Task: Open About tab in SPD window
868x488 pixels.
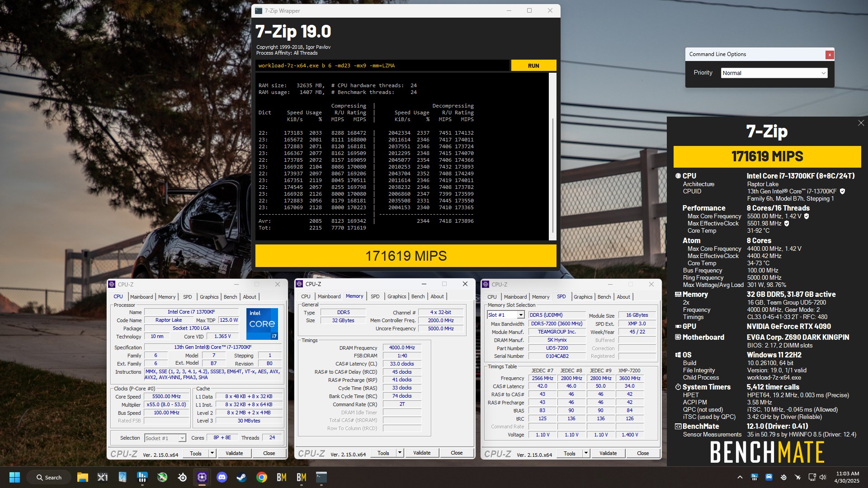Action: point(623,297)
